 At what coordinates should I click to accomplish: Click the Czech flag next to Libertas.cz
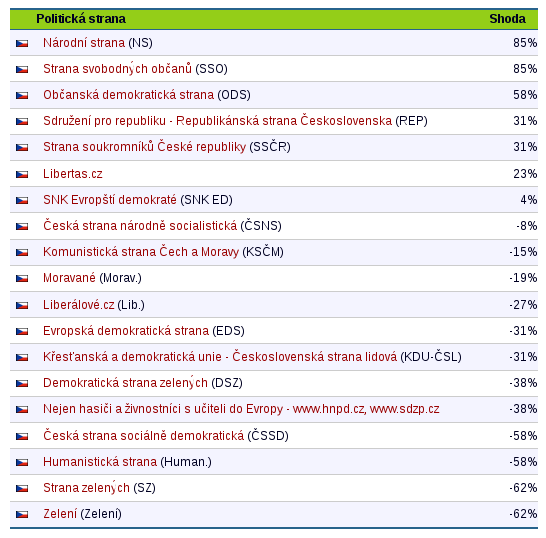tap(22, 174)
